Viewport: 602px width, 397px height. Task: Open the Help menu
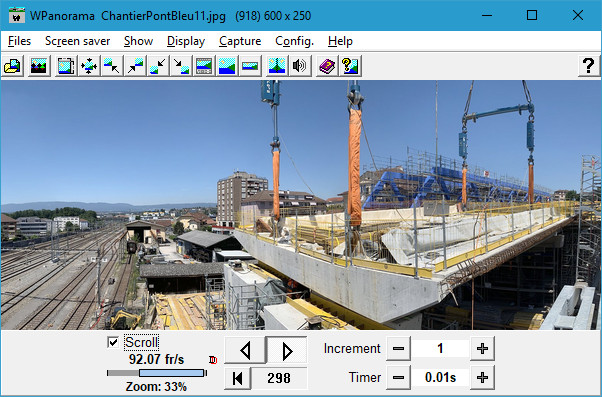click(x=340, y=41)
